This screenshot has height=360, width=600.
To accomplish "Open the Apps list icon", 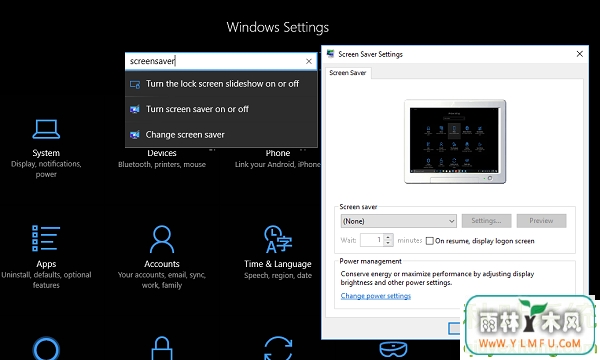I will pos(46,238).
